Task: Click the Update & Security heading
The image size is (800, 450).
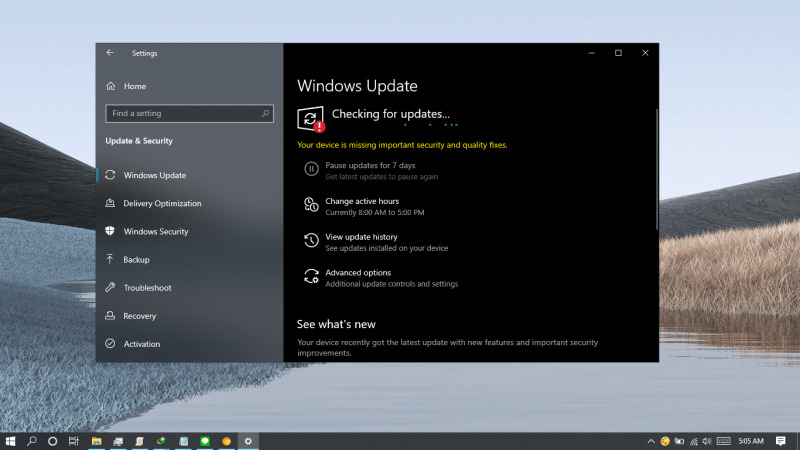Action: [x=139, y=141]
